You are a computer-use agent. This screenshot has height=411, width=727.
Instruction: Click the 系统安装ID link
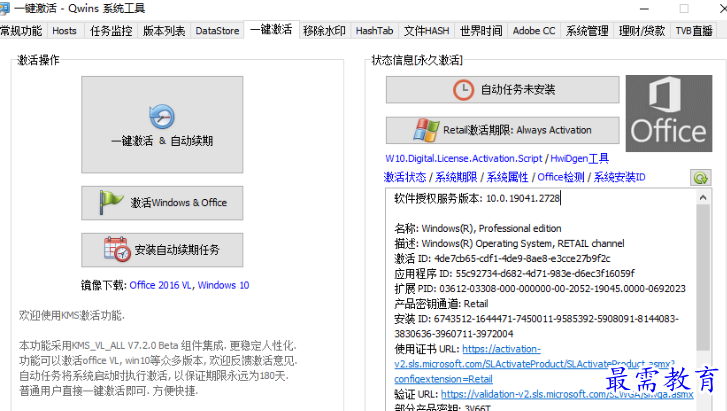pos(619,177)
